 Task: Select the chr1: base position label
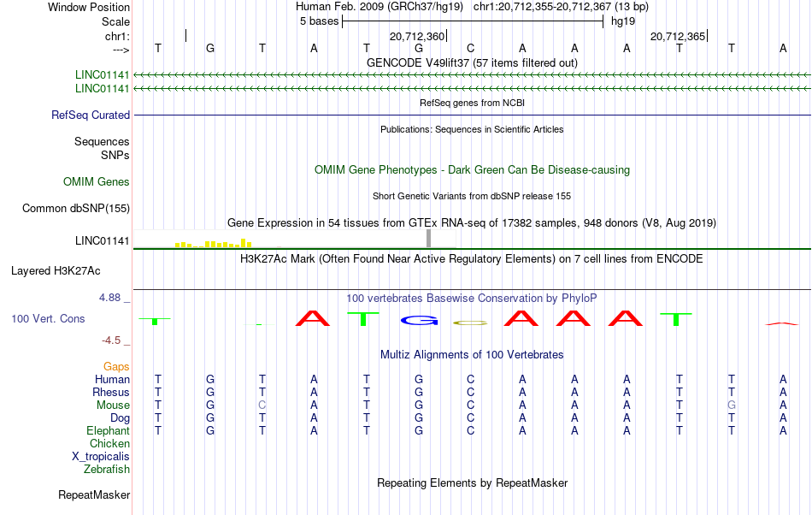click(117, 36)
